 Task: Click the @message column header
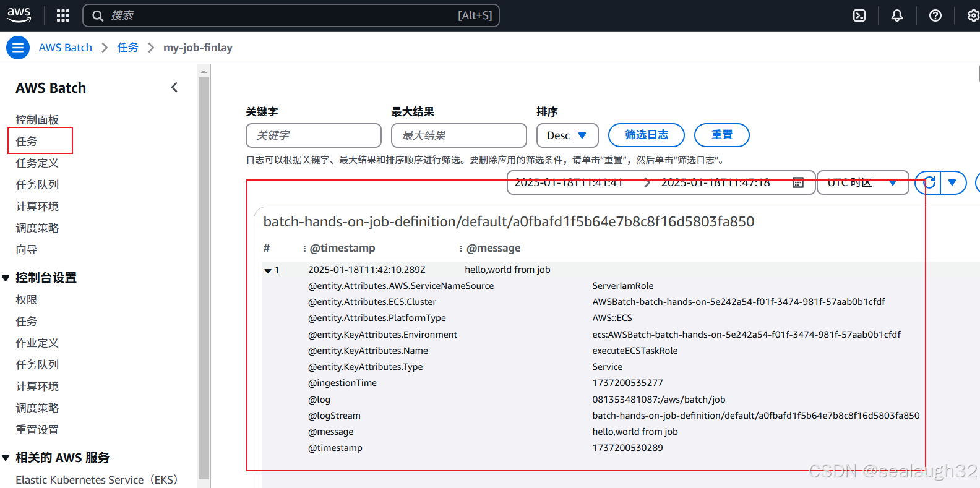(493, 248)
